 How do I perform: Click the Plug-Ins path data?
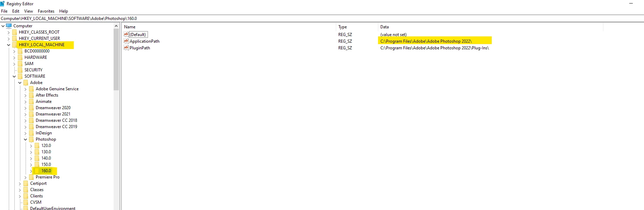[435, 48]
